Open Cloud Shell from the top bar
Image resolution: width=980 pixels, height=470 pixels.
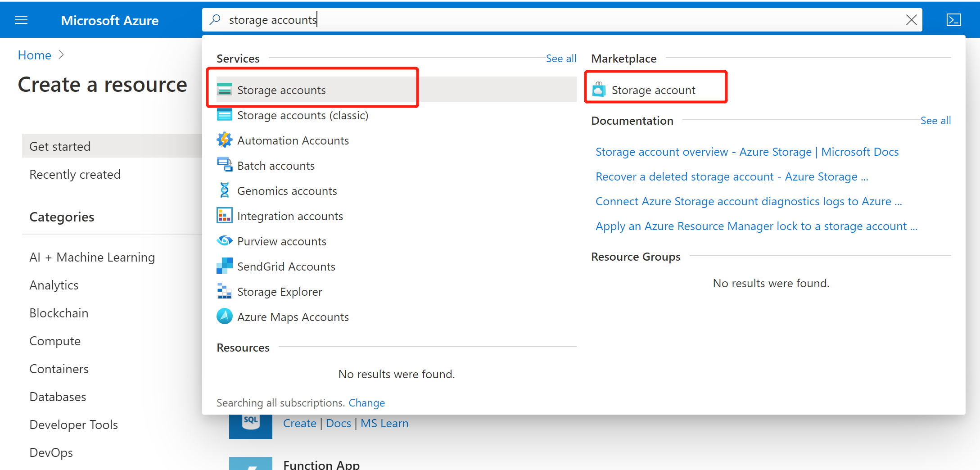[x=953, y=20]
